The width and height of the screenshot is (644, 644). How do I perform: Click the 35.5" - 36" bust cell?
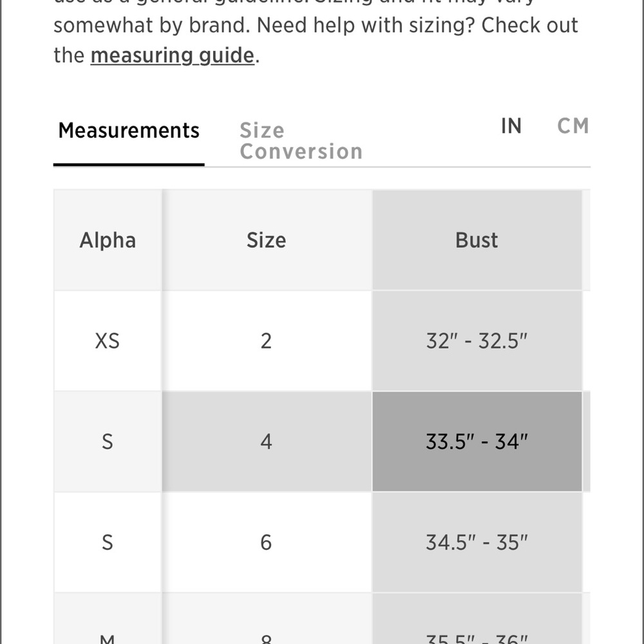point(477,618)
